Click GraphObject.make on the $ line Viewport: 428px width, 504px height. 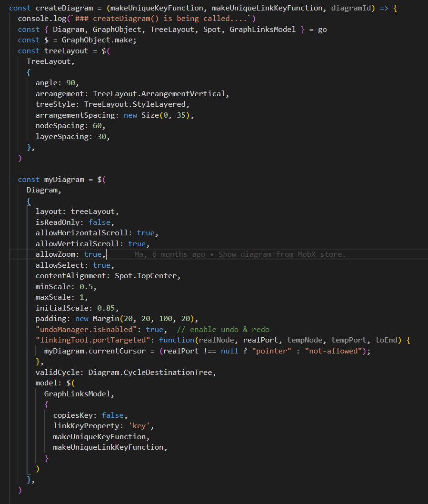(97, 40)
